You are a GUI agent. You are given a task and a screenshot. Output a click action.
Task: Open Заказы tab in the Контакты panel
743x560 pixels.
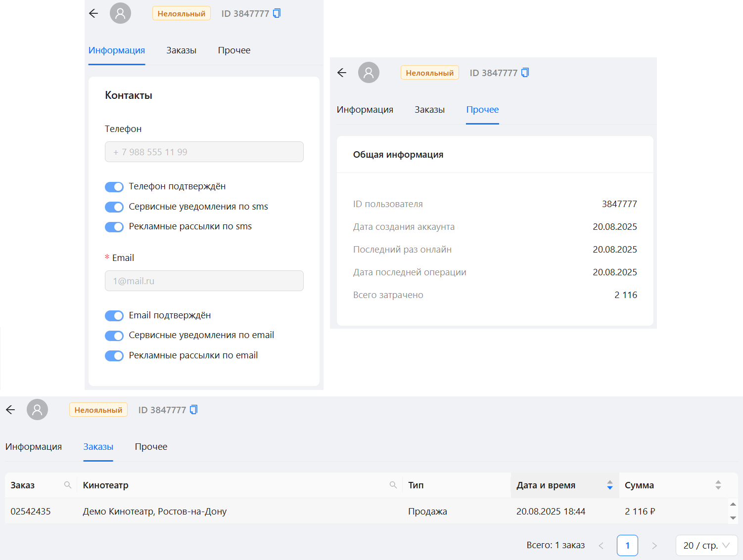tap(182, 50)
